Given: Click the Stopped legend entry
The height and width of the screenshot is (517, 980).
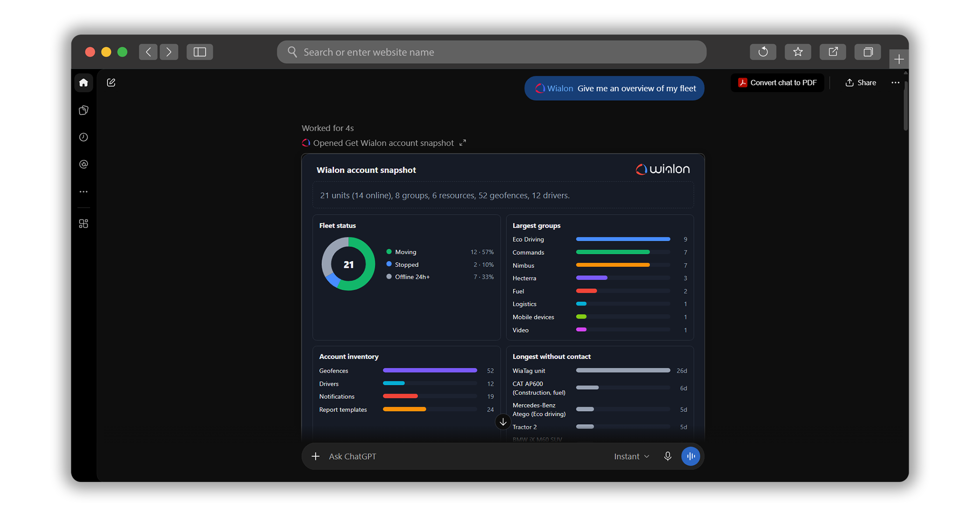Looking at the screenshot, I should pos(440,265).
